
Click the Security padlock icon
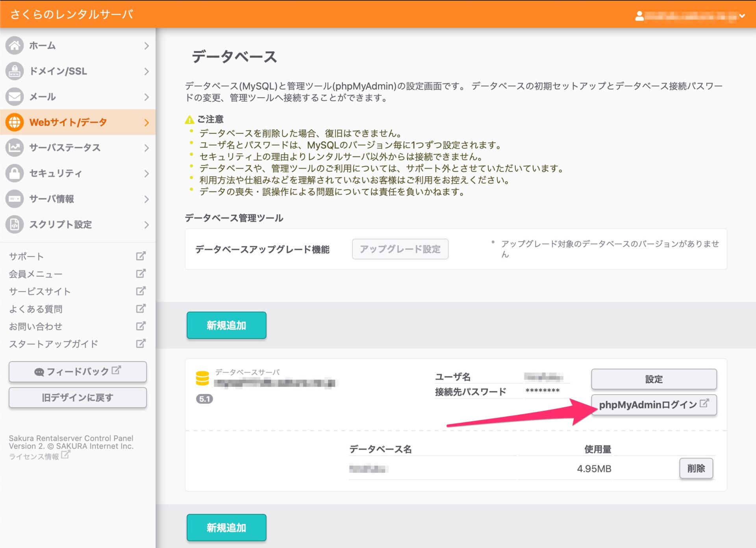coord(15,173)
